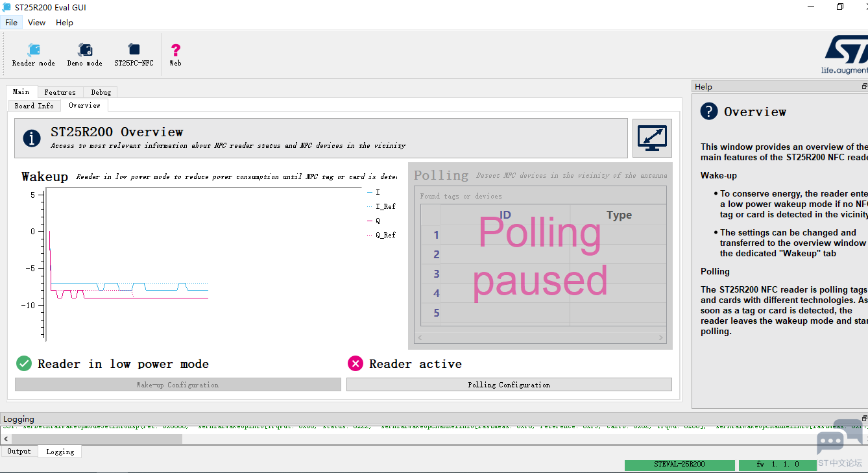Image resolution: width=868 pixels, height=473 pixels.
Task: Select the Main tab
Action: (21, 91)
